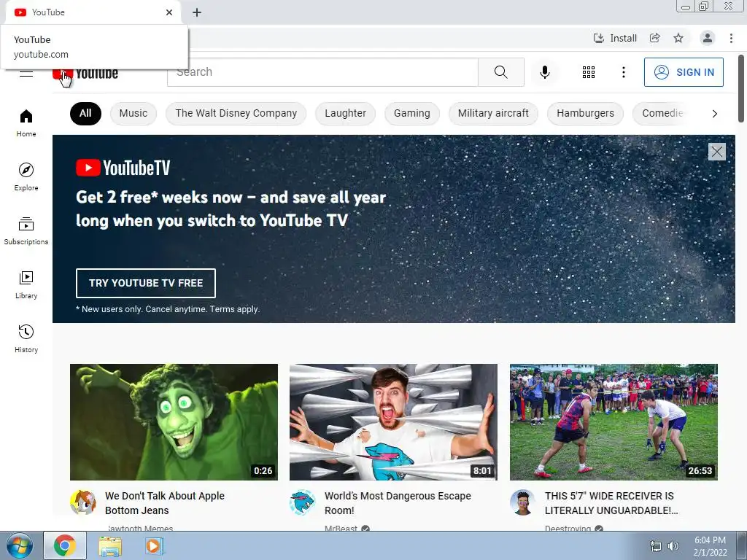The width and height of the screenshot is (747, 560).
Task: Open Windows Explorer from taskbar
Action: pyautogui.click(x=110, y=545)
